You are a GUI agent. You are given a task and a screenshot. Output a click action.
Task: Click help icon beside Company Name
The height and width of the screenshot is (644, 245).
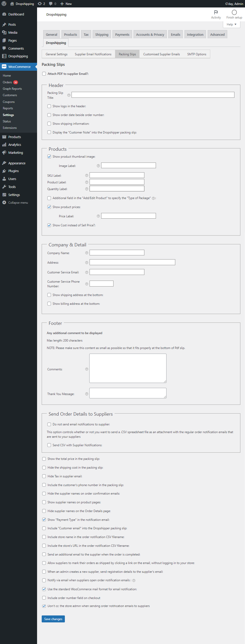(87, 253)
